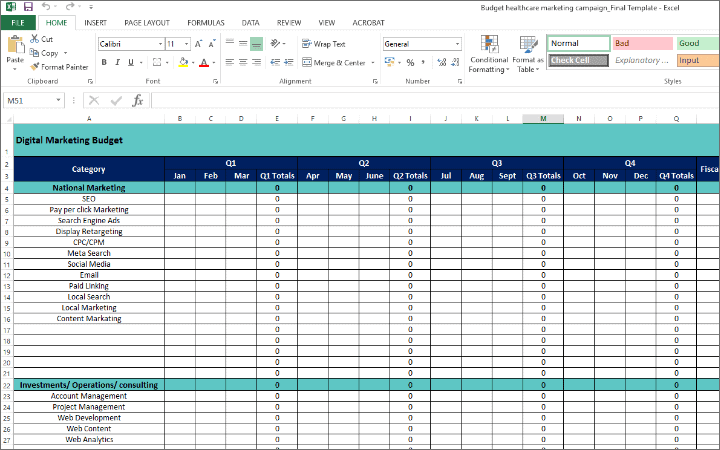Increase font size with the larger A icon
720x450 pixels.
click(199, 44)
